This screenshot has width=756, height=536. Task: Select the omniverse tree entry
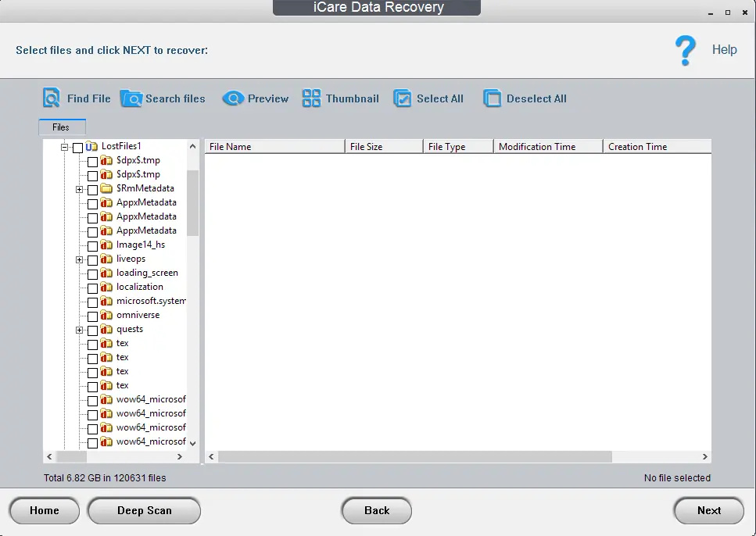point(138,315)
